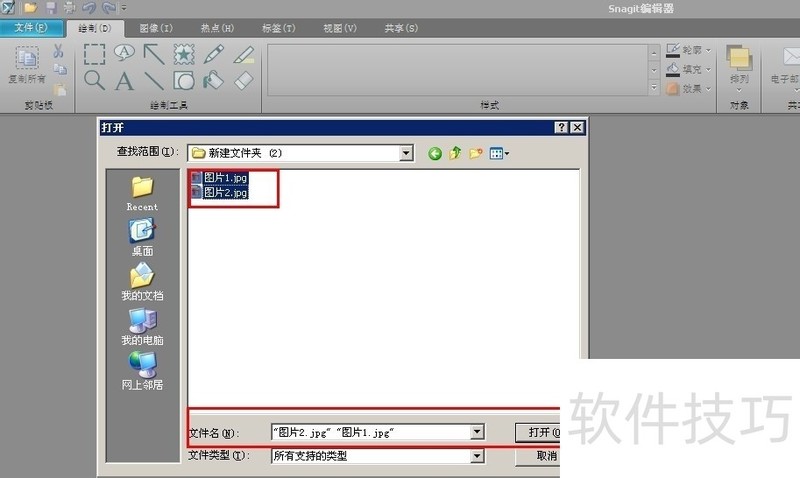
Task: Click the styles gallery up arrow
Action: click(654, 53)
